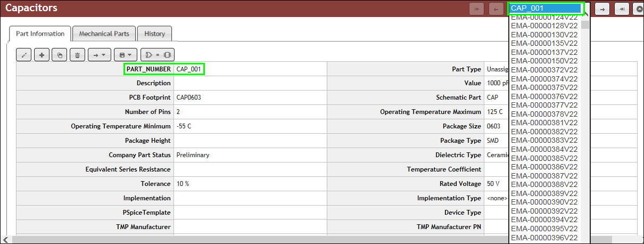The width and height of the screenshot is (644, 244).
Task: Select CAP_001 in the part dropdown list
Action: [545, 8]
